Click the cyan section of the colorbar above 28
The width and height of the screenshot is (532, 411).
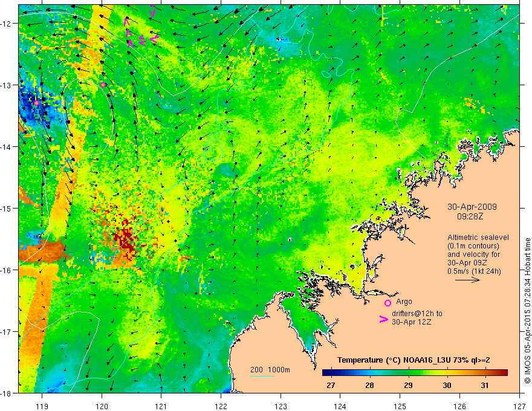pyautogui.click(x=370, y=373)
